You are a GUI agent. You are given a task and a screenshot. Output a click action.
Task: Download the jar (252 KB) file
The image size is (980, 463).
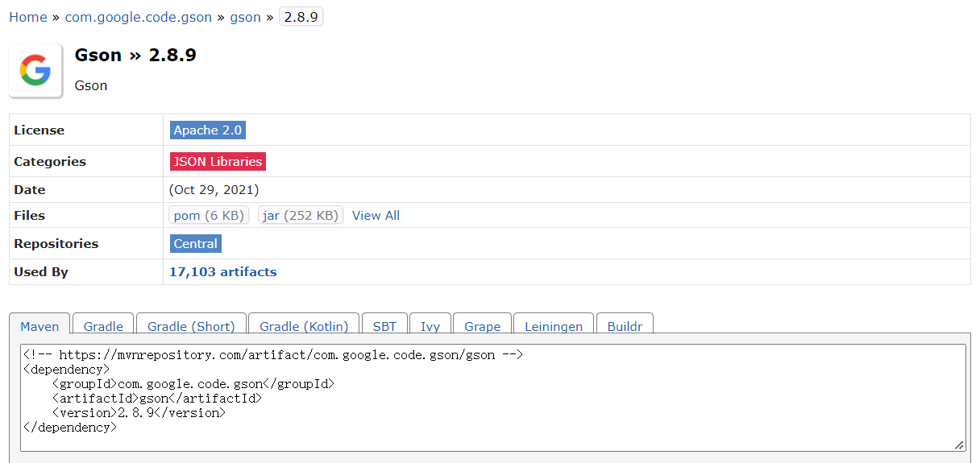(x=301, y=215)
